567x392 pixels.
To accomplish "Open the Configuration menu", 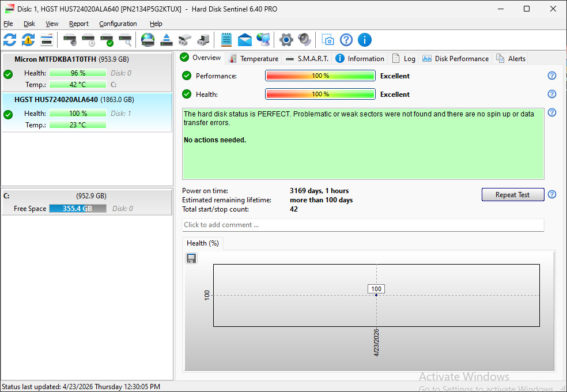I will (118, 24).
